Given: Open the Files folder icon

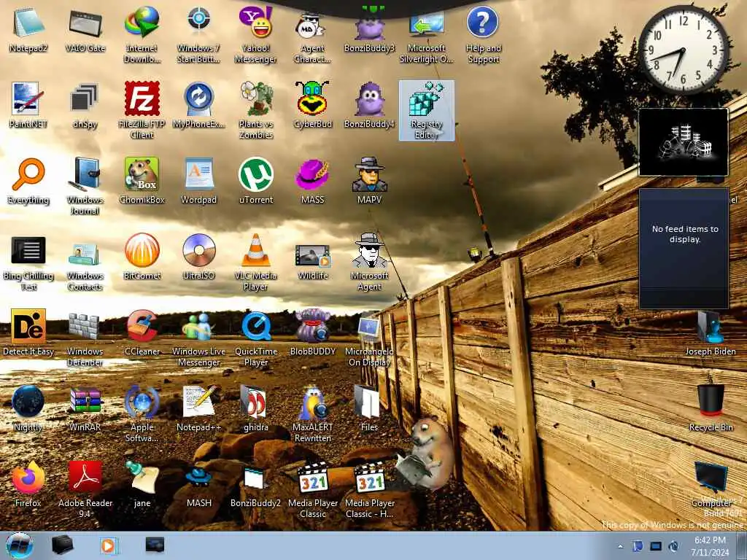Looking at the screenshot, I should coord(370,408).
